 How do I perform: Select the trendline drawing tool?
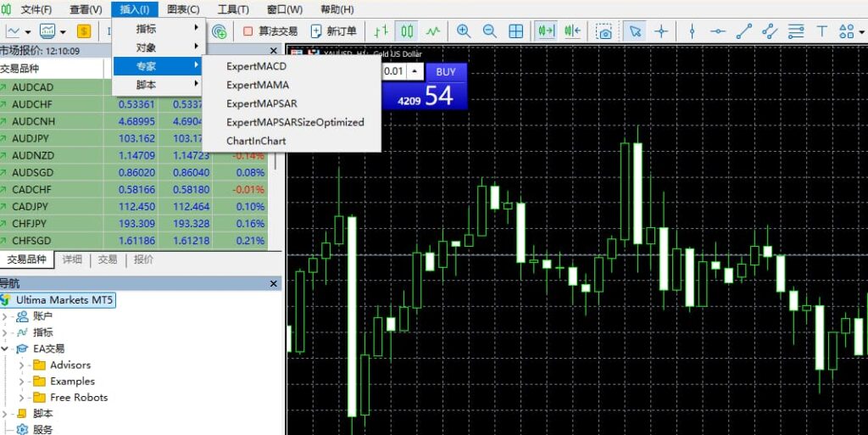click(744, 31)
